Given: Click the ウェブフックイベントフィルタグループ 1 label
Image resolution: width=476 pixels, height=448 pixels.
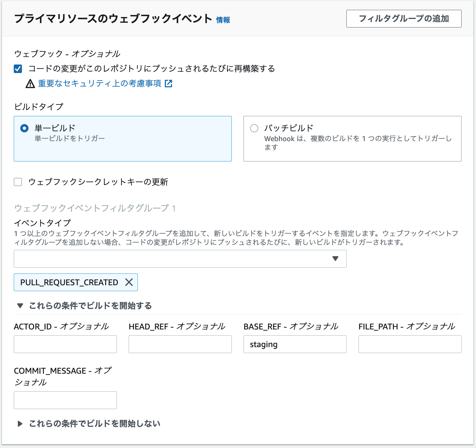Looking at the screenshot, I should point(95,208).
